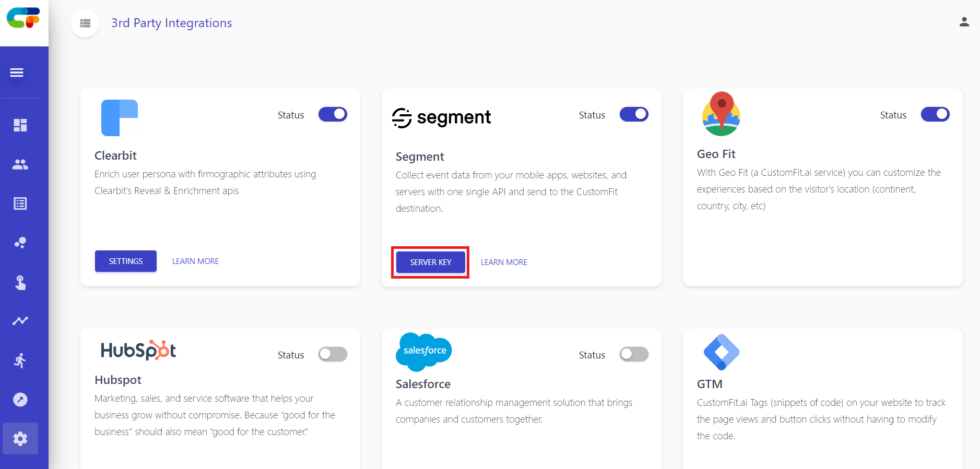The width and height of the screenshot is (980, 469).
Task: Enable the Salesforce status toggle
Action: pos(634,354)
